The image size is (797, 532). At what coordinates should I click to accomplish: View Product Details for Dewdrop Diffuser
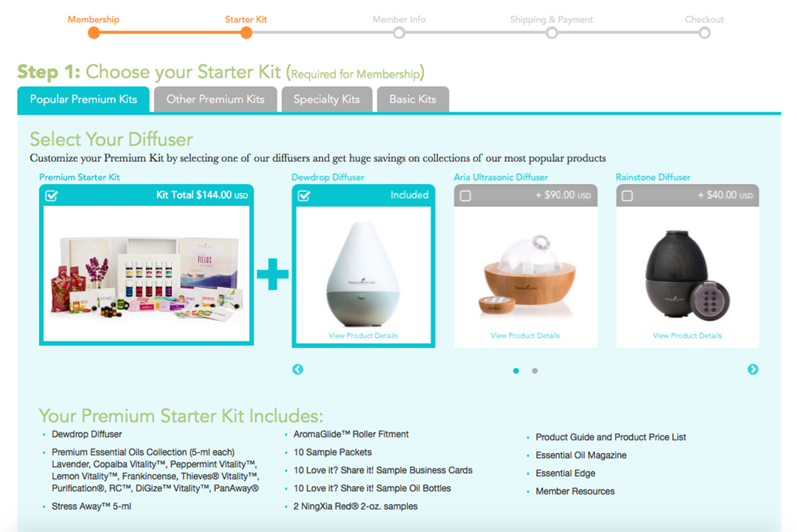[x=363, y=335]
